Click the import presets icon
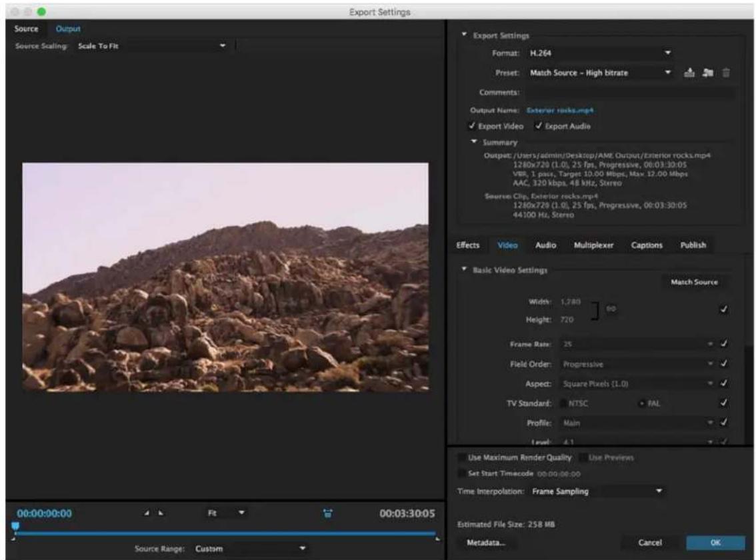Screen dimensions: 756x560 pos(707,73)
